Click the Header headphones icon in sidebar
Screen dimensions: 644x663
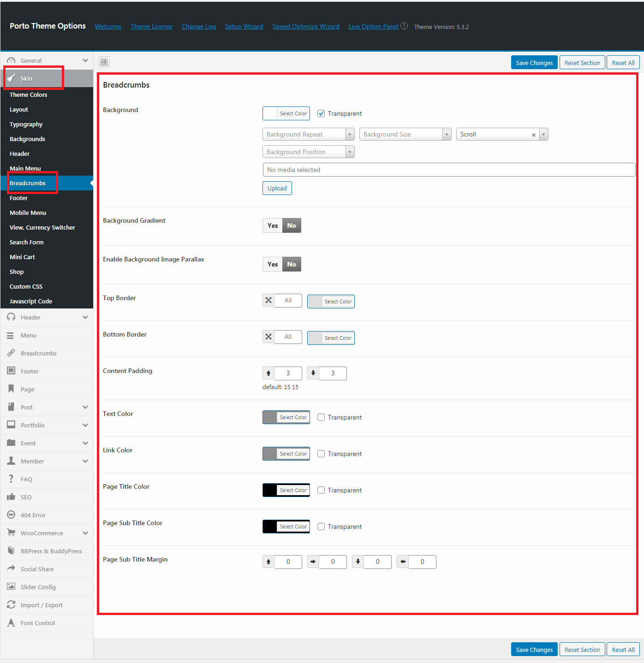coord(11,317)
